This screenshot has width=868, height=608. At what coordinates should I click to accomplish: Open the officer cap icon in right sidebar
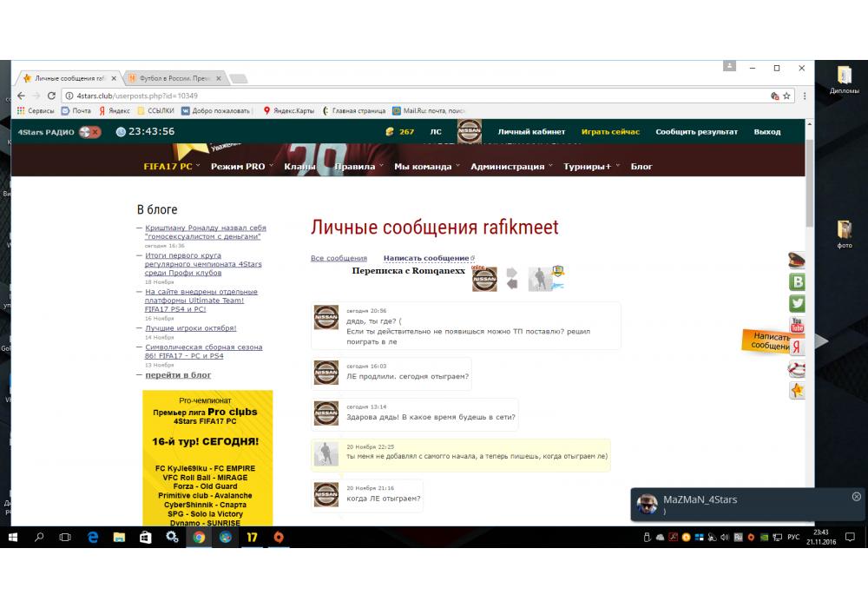point(797,260)
